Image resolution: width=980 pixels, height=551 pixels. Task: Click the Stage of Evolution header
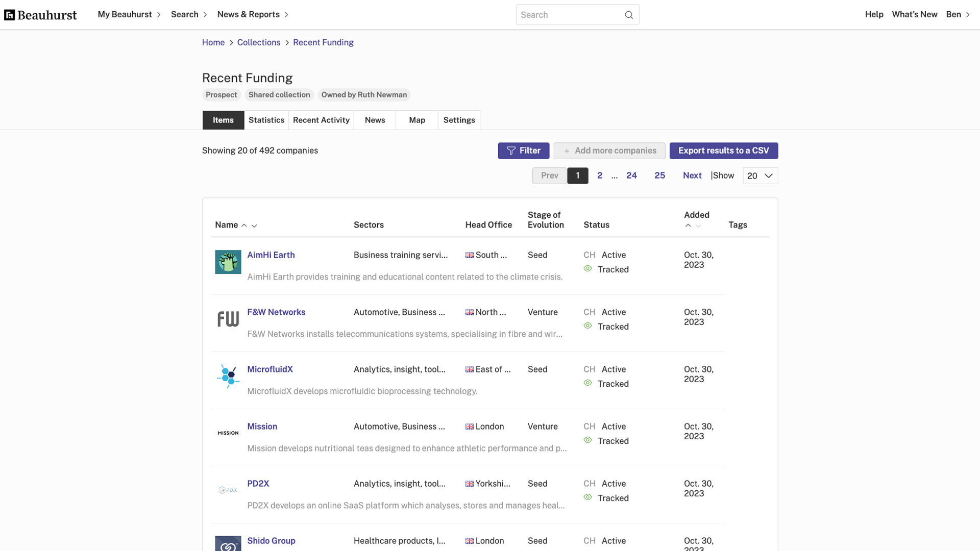coord(546,220)
